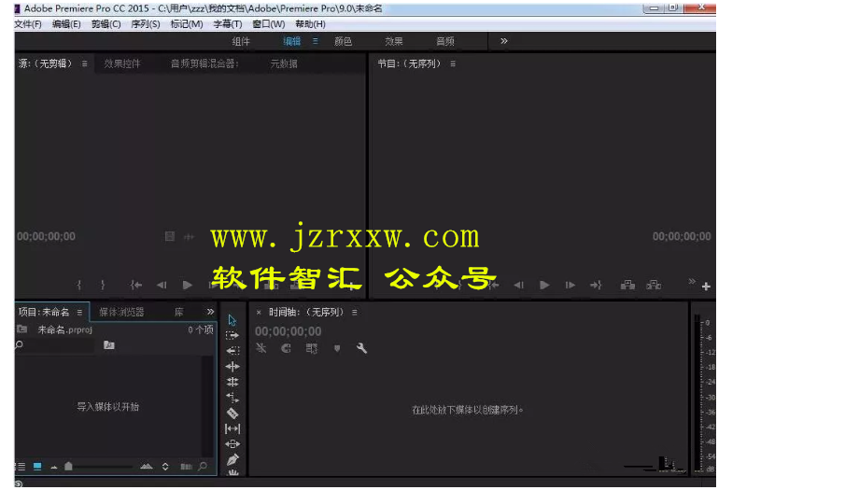Select the Pen tool

[232, 459]
